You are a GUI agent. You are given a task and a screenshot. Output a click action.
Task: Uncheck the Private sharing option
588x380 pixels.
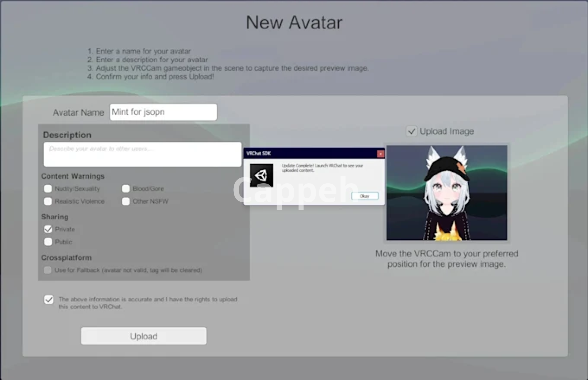click(48, 229)
